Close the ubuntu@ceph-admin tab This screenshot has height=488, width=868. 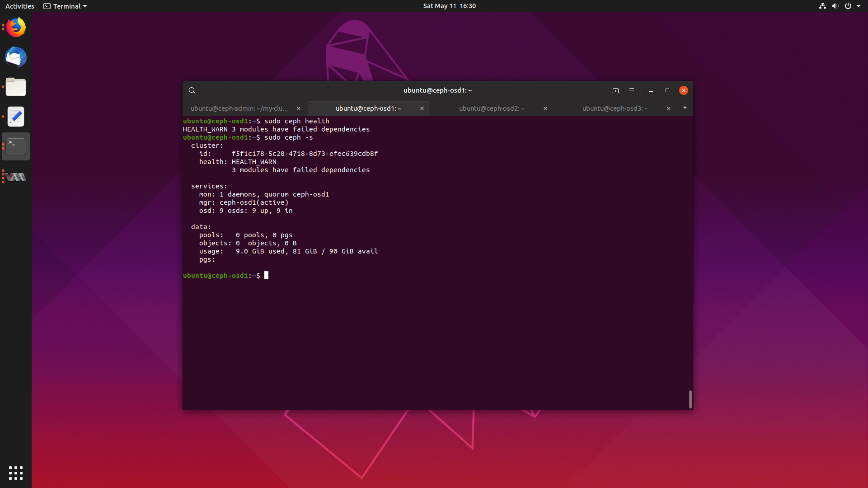click(299, 108)
